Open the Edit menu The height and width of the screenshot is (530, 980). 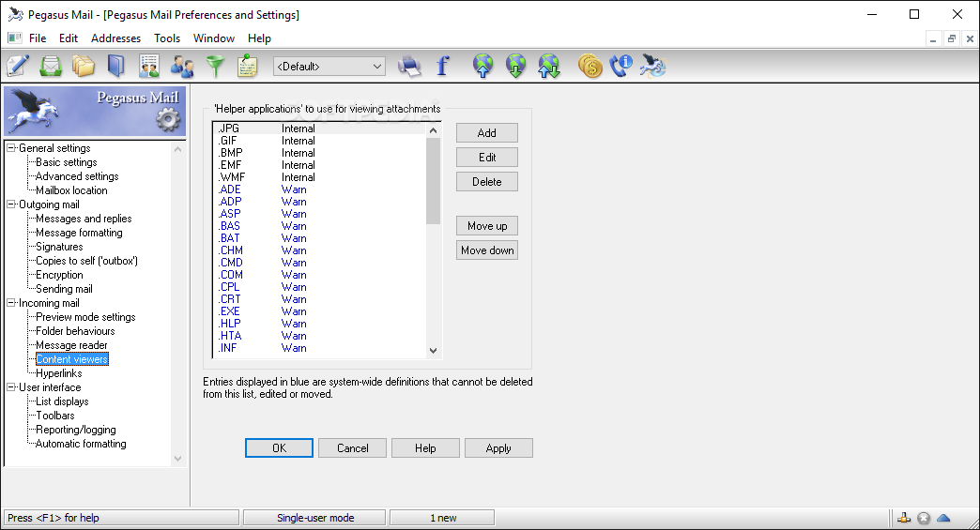coord(69,38)
